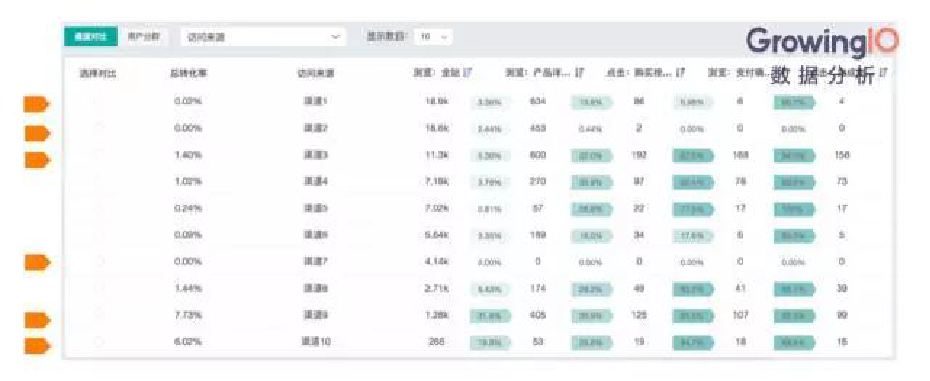
Task: Tick the compare checkbox for 渠道2
Action: tap(98, 128)
